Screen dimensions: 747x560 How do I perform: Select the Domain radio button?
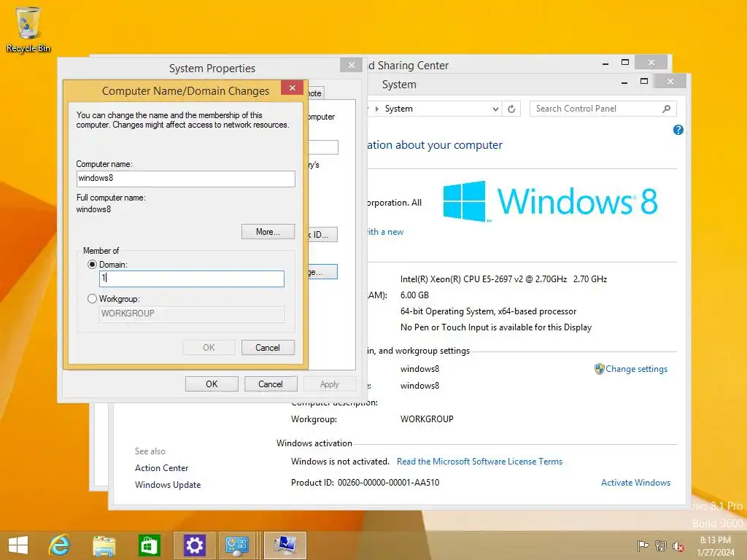click(x=92, y=264)
